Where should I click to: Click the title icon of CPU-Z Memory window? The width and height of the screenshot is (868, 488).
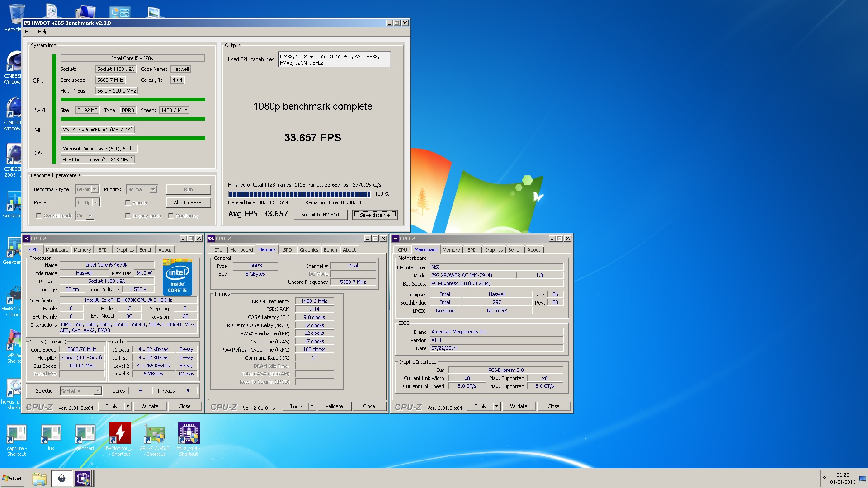211,239
